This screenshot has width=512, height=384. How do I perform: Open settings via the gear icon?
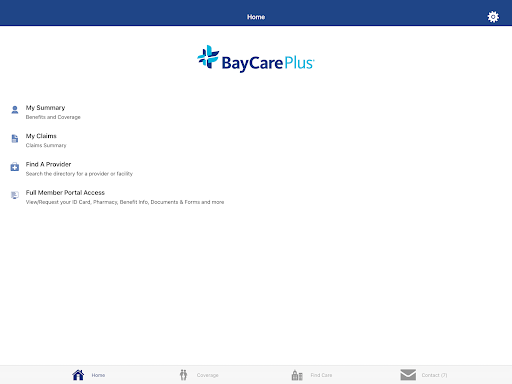coord(493,17)
